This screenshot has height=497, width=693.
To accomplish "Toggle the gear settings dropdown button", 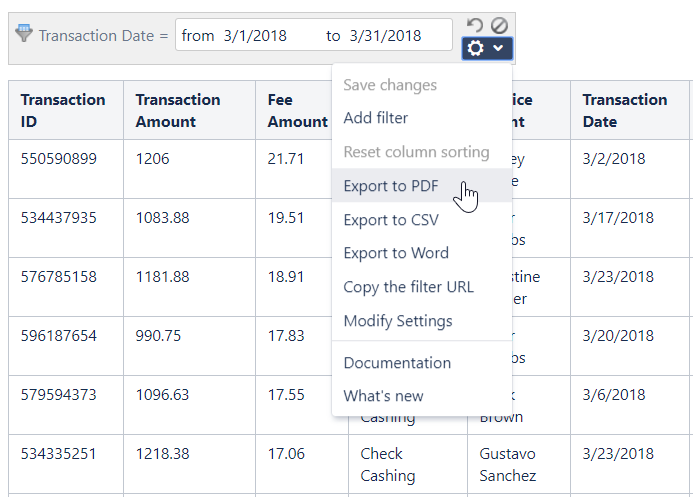I will 487,48.
